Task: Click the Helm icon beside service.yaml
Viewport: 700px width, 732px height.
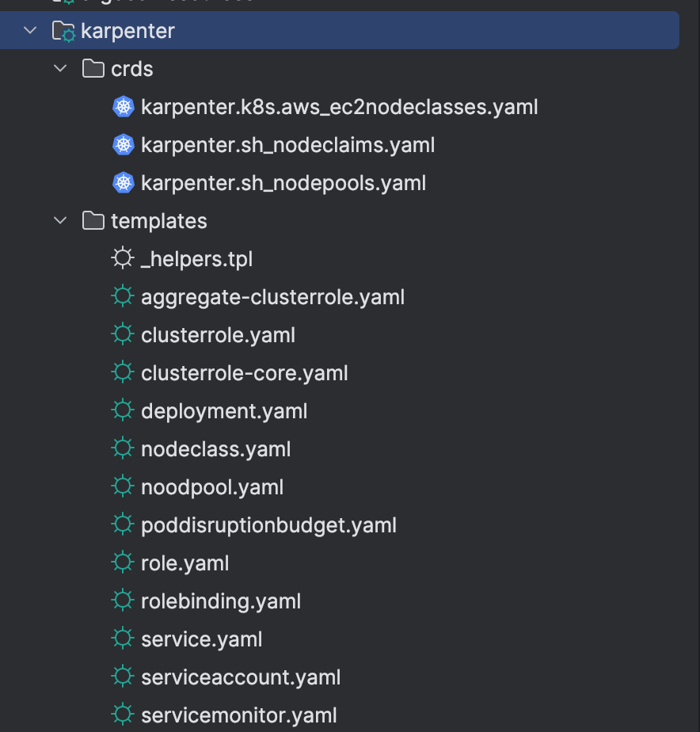Action: pos(122,639)
